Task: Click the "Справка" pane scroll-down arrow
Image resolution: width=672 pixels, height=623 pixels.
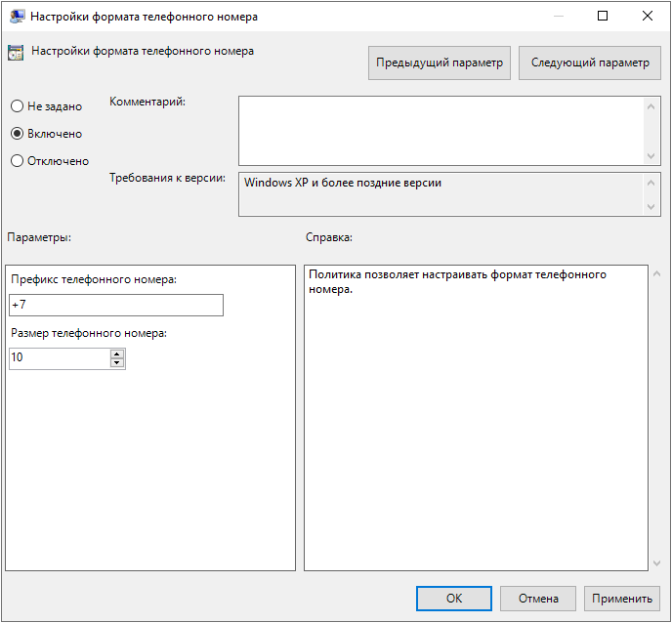Action: coord(655,562)
